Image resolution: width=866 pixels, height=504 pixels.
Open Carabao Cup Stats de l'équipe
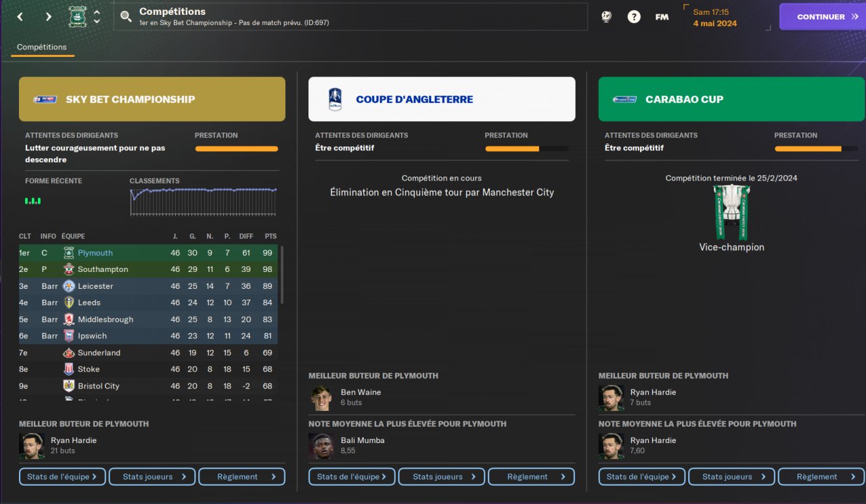(642, 477)
